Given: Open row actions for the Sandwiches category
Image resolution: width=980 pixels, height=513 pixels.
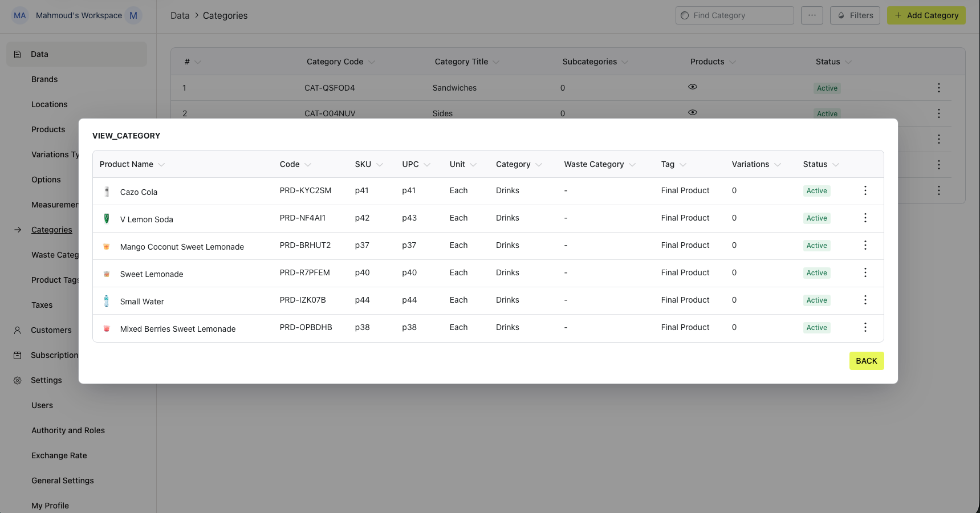Looking at the screenshot, I should pyautogui.click(x=938, y=88).
